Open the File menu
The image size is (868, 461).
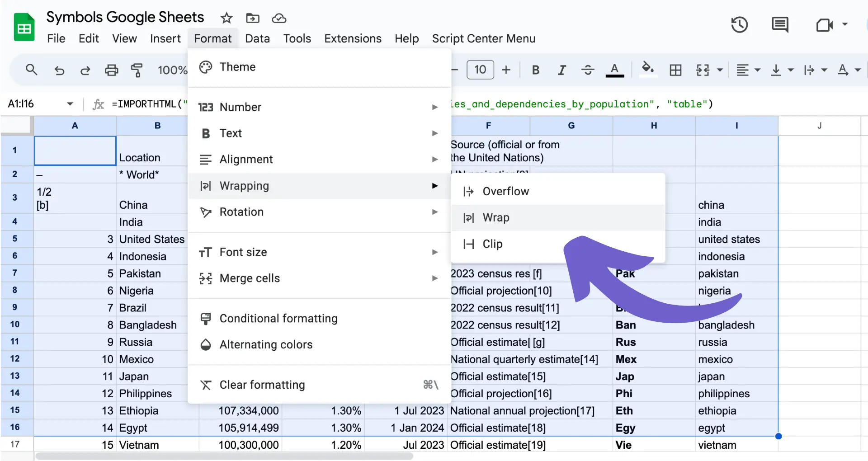click(56, 38)
